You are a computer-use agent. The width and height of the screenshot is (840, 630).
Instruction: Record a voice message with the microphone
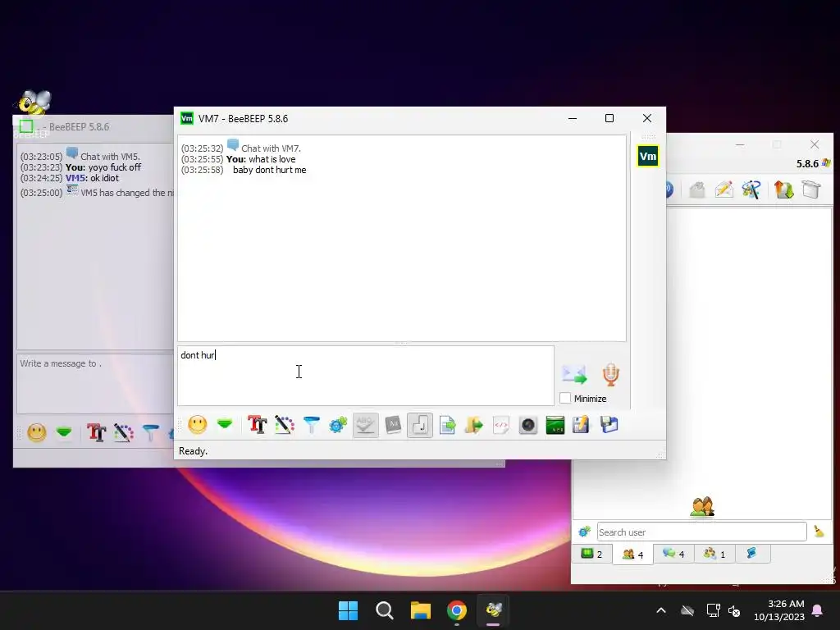610,374
